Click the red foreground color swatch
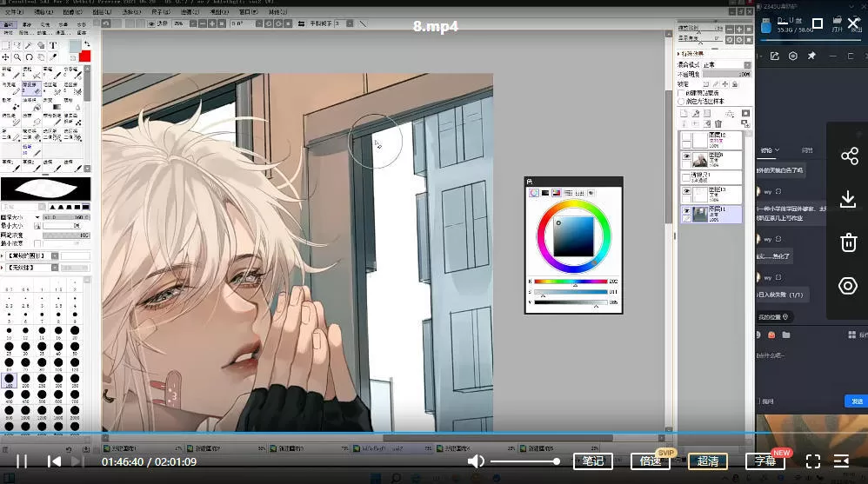 [84, 56]
